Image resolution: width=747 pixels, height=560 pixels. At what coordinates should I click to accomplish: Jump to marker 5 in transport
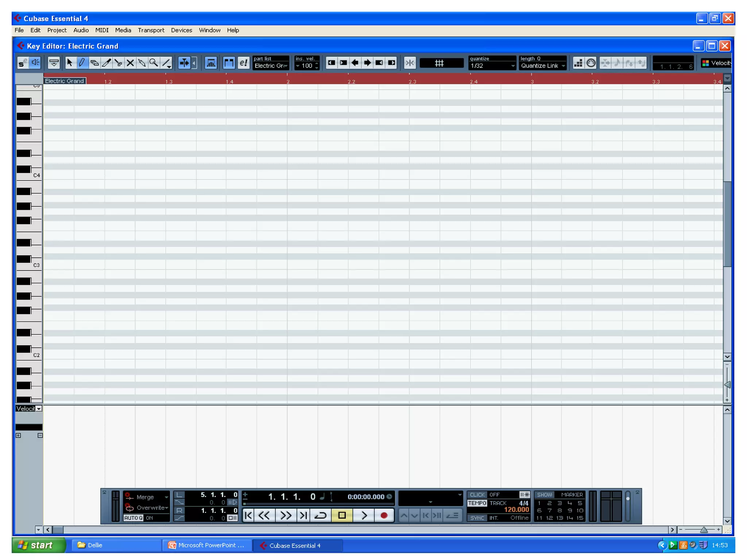click(580, 503)
